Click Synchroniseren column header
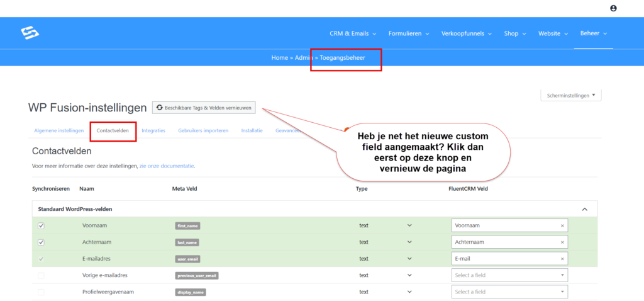Screen dimensions: 644x301 (51, 189)
